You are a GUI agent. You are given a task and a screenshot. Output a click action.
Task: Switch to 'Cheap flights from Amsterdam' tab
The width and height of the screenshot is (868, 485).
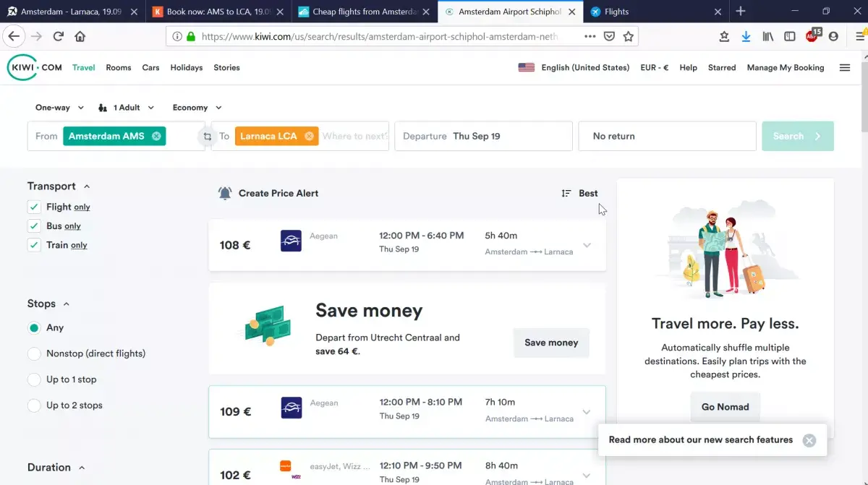coord(365,12)
